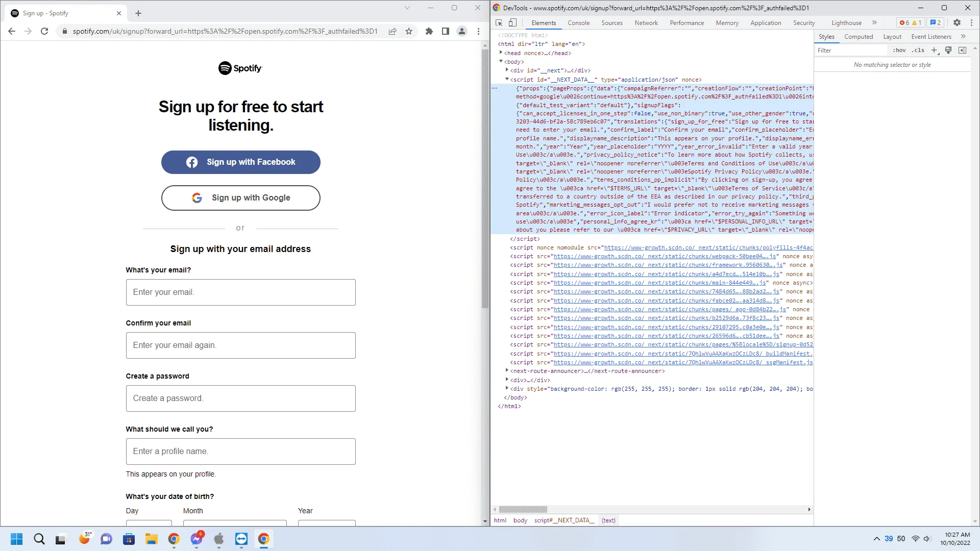
Task: Open the volume control in system tray
Action: [927, 539]
